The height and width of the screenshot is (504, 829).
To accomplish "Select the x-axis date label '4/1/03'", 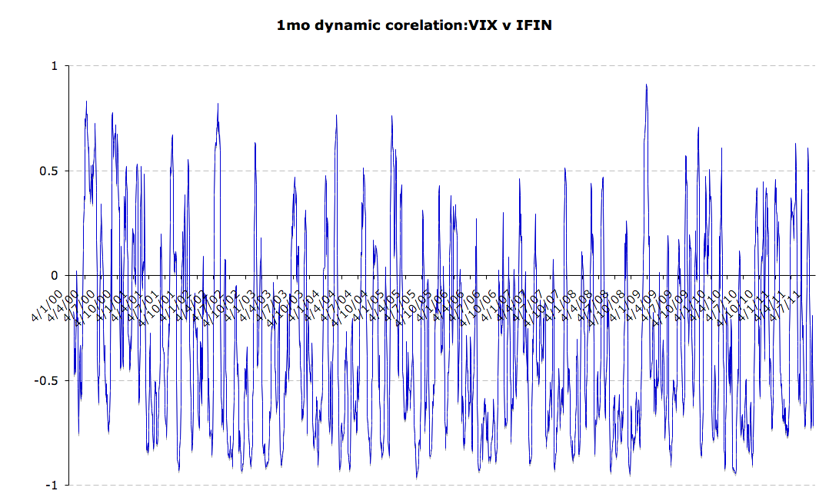I will click(x=241, y=305).
